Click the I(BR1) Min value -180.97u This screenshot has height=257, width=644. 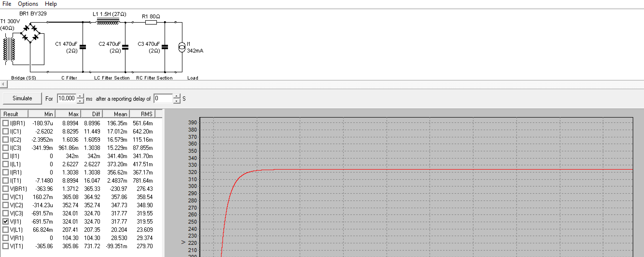(42, 123)
